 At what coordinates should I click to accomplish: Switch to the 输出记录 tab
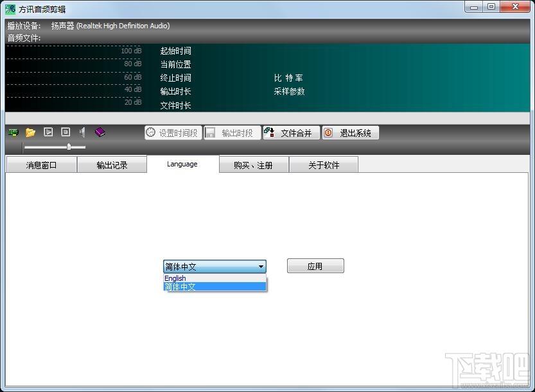coord(112,165)
